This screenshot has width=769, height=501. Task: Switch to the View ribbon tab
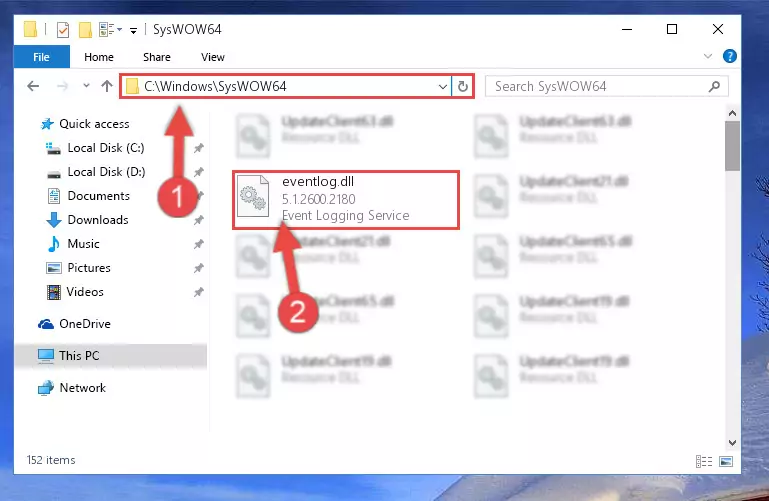(212, 57)
